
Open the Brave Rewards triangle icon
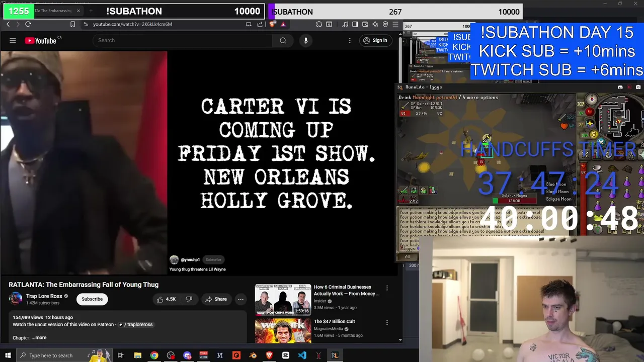[283, 24]
